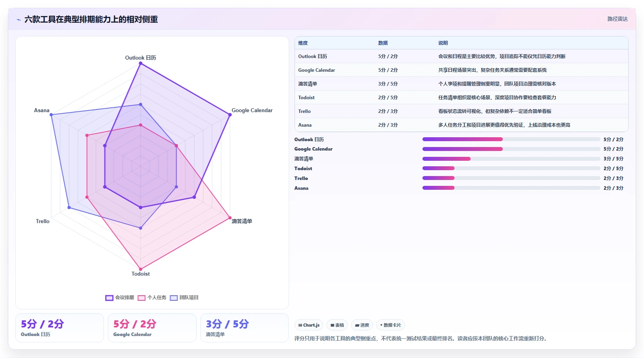The width and height of the screenshot is (644, 358).
Task: Select the 滴答清单 table row name
Action: tap(307, 84)
